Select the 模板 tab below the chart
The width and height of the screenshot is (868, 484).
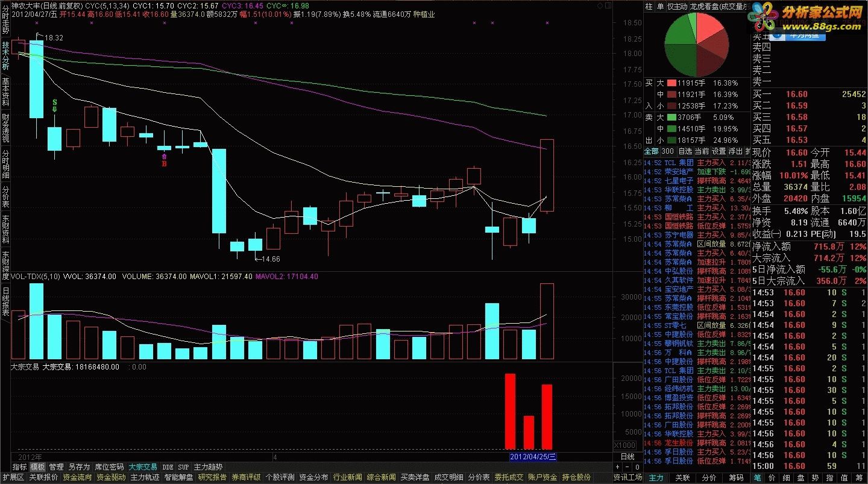click(37, 467)
